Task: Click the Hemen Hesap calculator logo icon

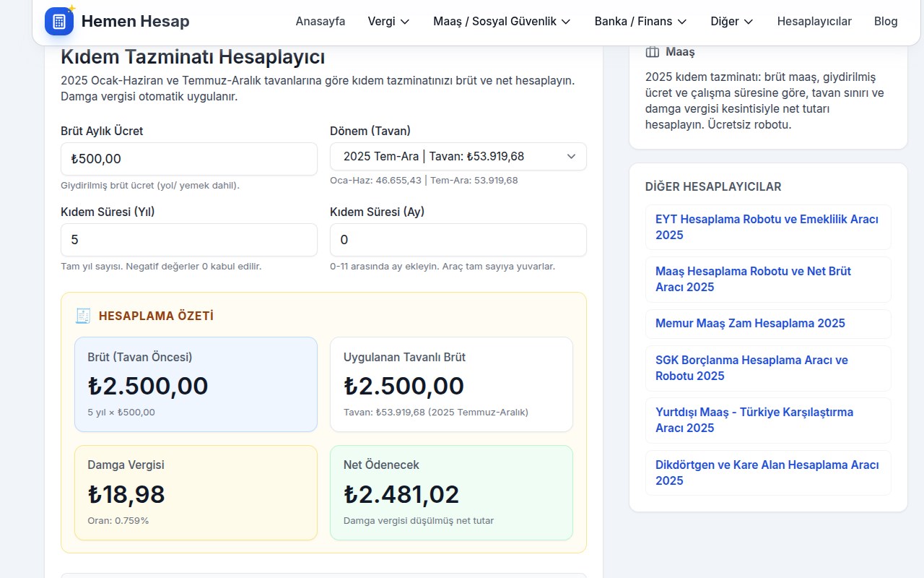Action: coord(59,21)
